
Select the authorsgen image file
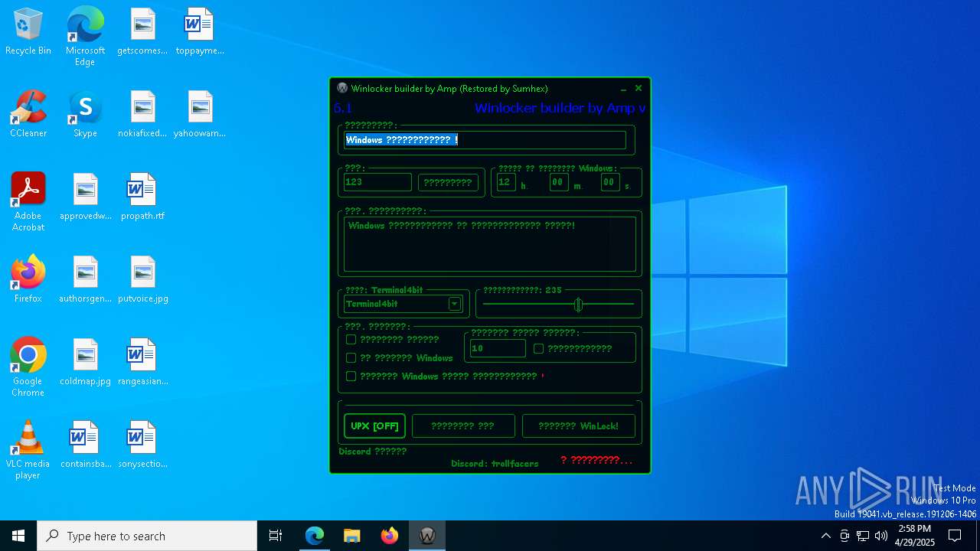pos(85,280)
